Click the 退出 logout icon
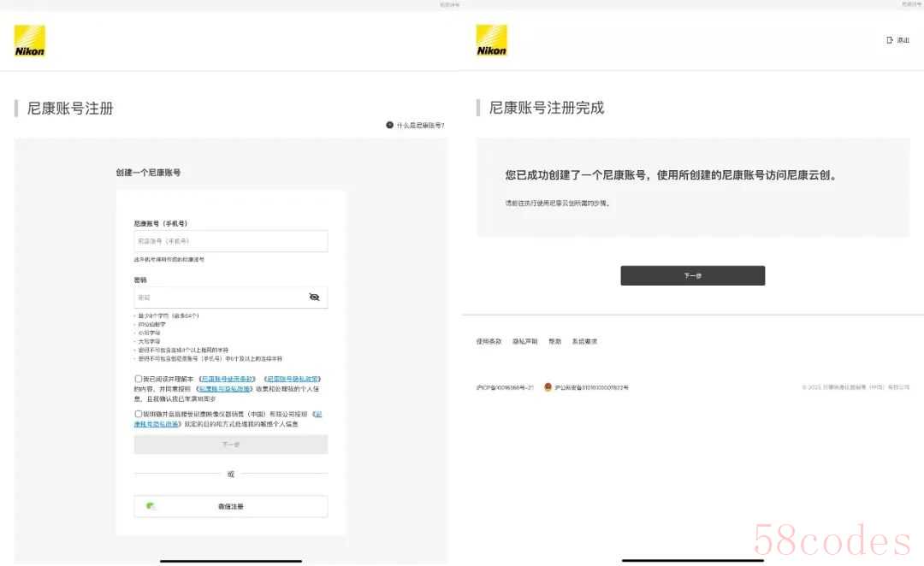924x566 pixels. (891, 40)
